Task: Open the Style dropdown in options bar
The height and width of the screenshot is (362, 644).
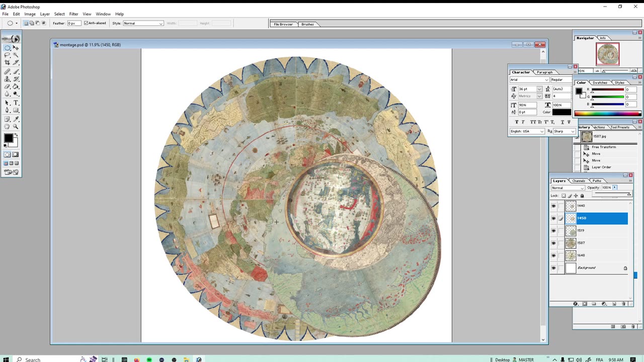Action: (143, 23)
